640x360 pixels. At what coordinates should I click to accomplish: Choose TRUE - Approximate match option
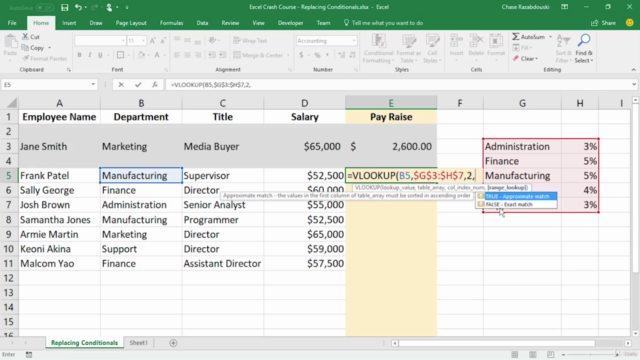pyautogui.click(x=516, y=196)
